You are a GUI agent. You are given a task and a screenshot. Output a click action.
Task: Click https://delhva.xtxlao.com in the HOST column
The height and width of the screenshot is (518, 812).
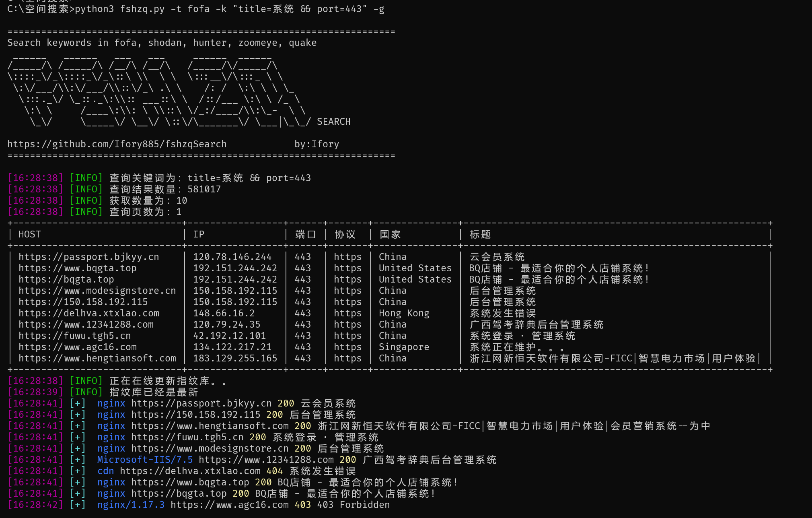[88, 313]
